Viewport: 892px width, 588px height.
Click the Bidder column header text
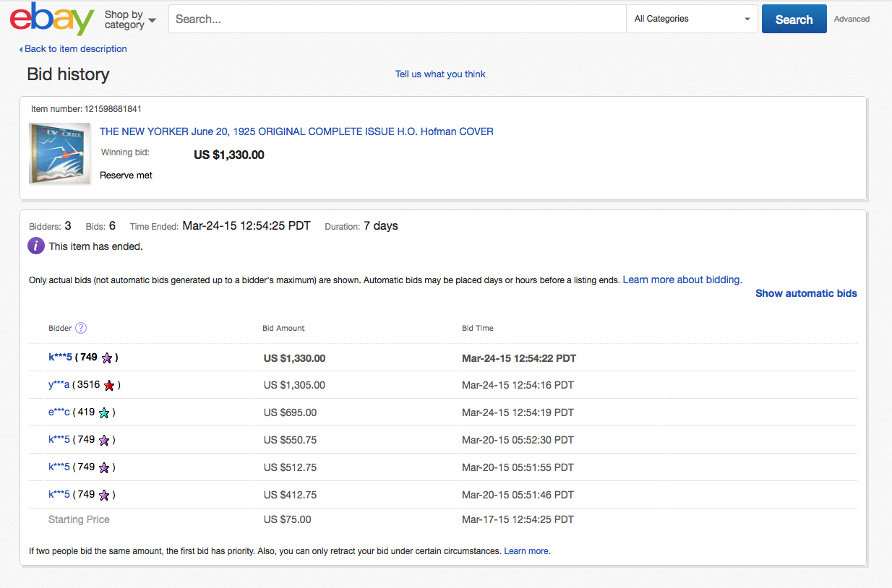(x=60, y=328)
